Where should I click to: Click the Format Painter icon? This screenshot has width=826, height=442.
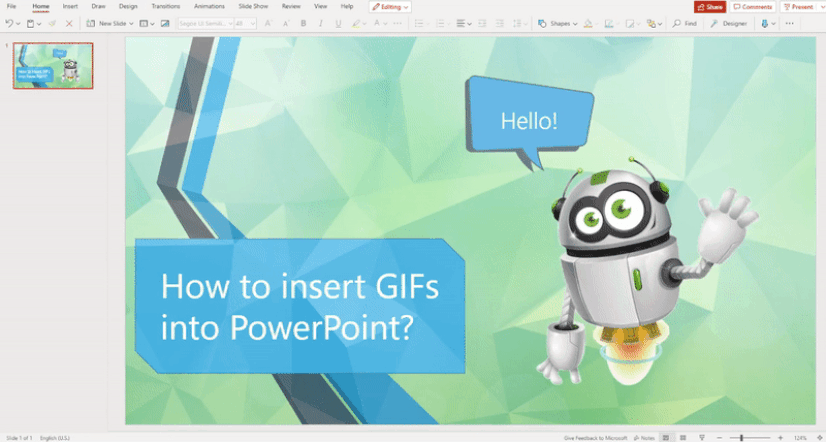click(x=51, y=23)
